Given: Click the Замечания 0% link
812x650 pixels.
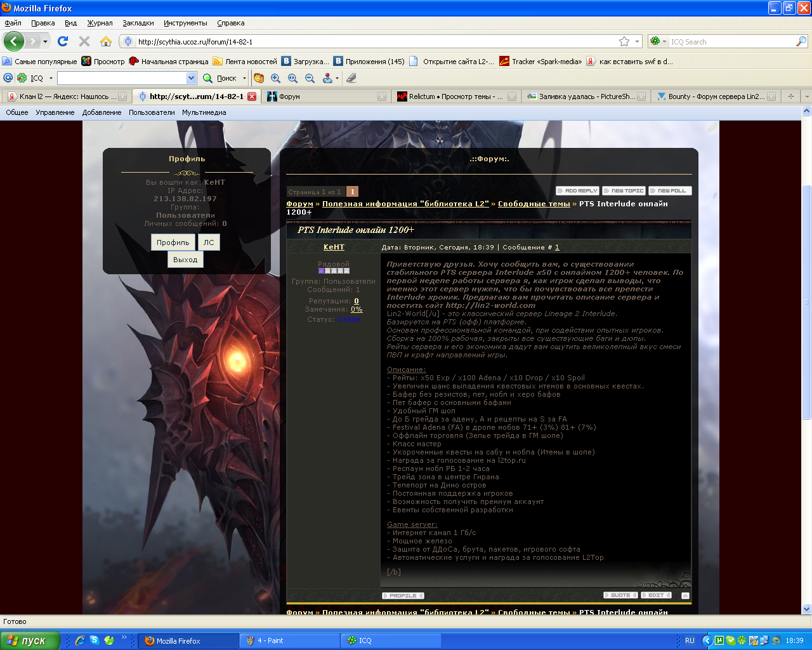Looking at the screenshot, I should (x=357, y=309).
